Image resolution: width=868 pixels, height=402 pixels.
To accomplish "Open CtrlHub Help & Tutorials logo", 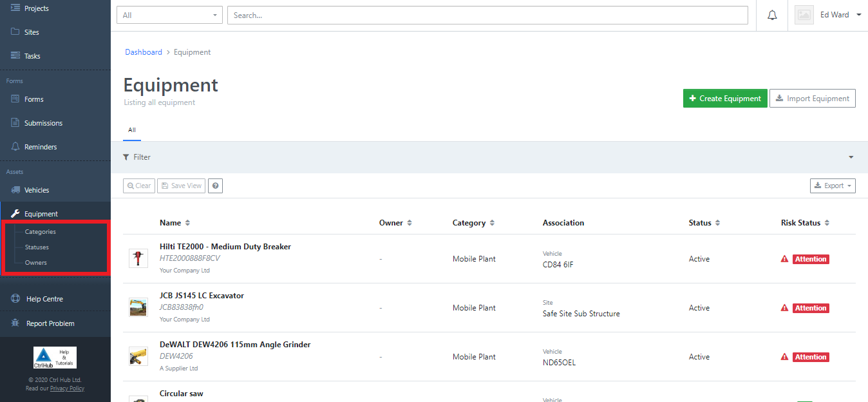I will (55, 358).
